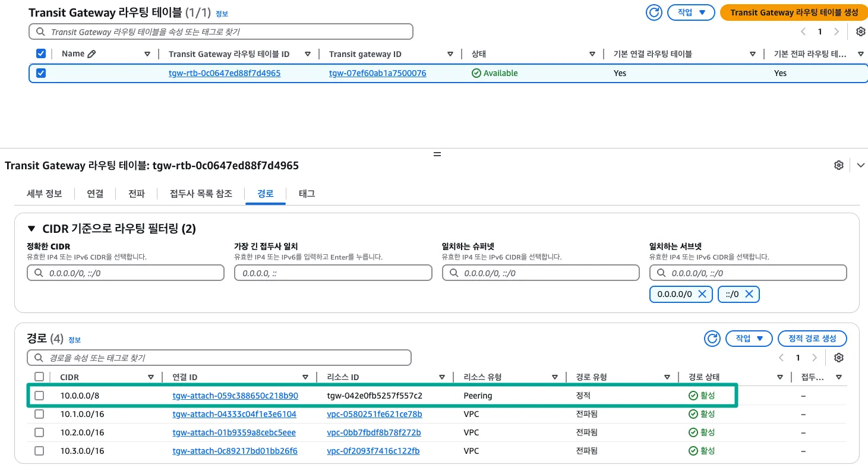Switch to the 전파 tab

coord(136,194)
